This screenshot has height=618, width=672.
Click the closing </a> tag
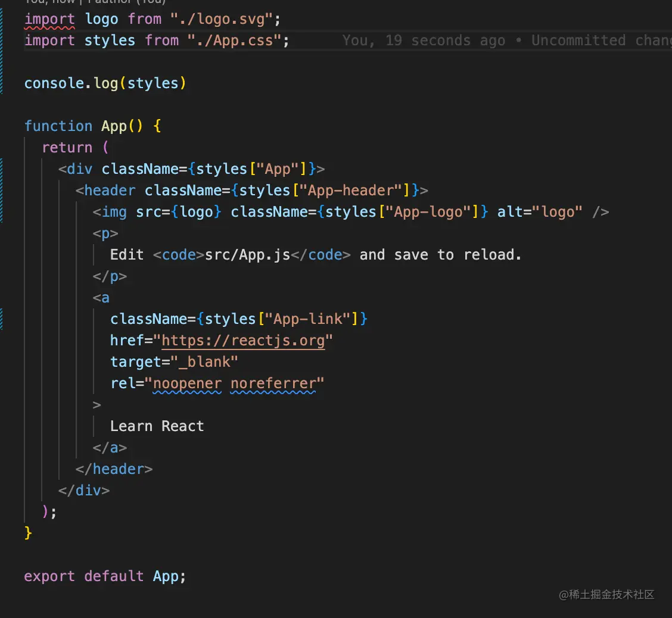pyautogui.click(x=110, y=448)
